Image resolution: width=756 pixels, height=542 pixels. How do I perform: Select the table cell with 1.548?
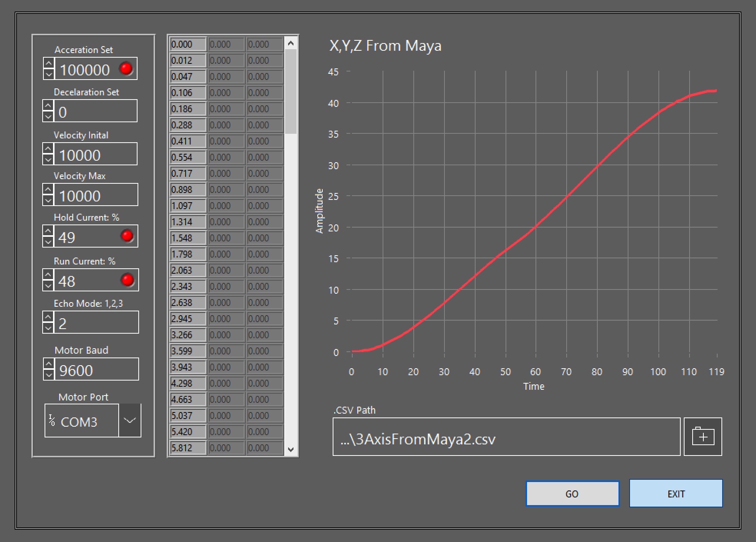pyautogui.click(x=188, y=238)
